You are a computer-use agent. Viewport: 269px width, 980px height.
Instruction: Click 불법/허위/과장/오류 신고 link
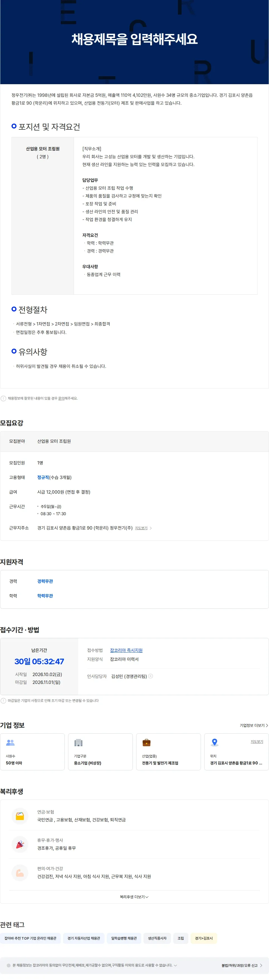coord(242,965)
